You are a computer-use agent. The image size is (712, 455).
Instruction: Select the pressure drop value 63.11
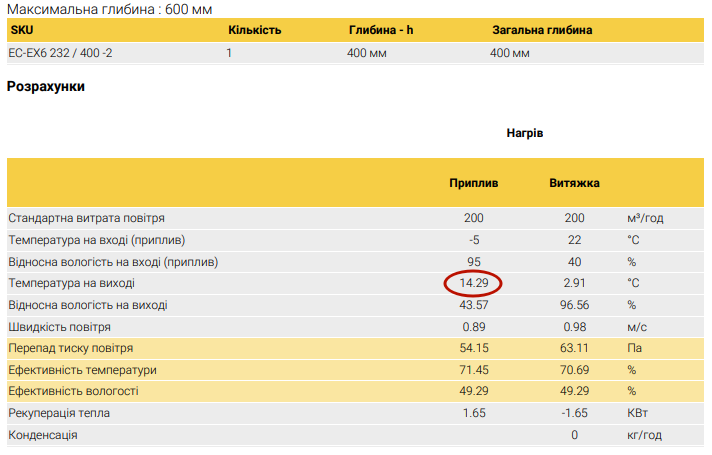coord(574,348)
